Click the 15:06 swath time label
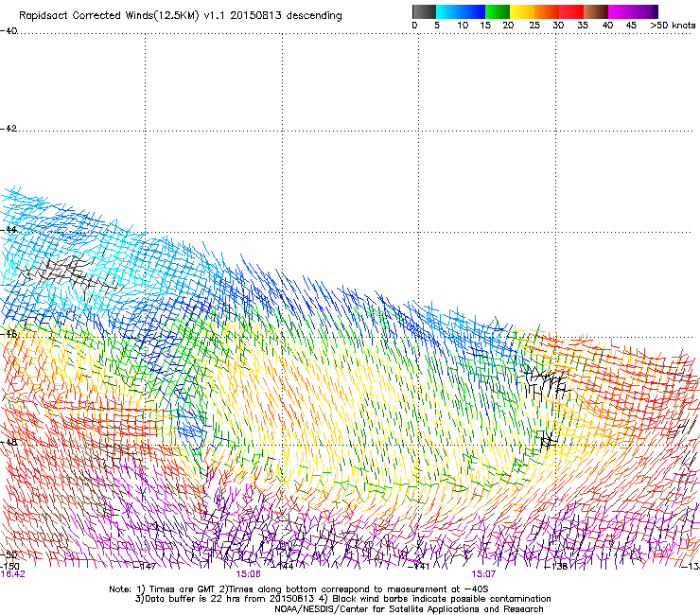 248,574
